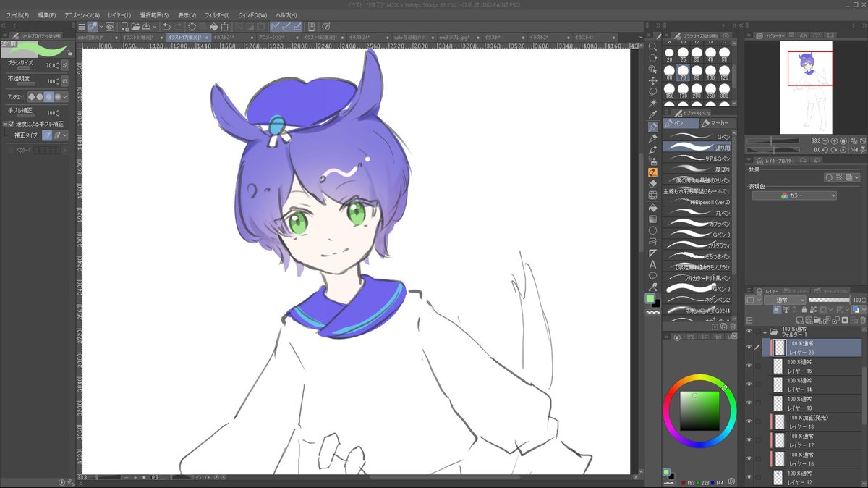
Task: Select the Eraser tool
Action: pyautogui.click(x=652, y=184)
